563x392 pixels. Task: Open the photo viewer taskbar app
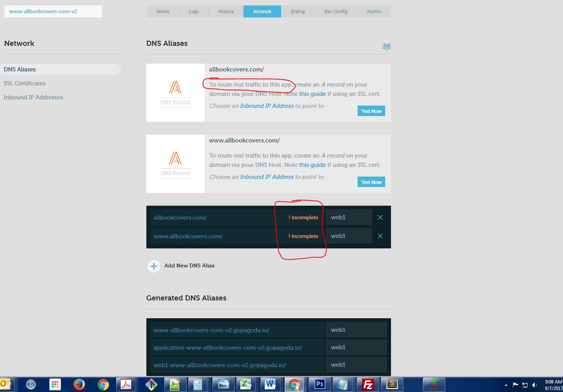[x=223, y=385]
